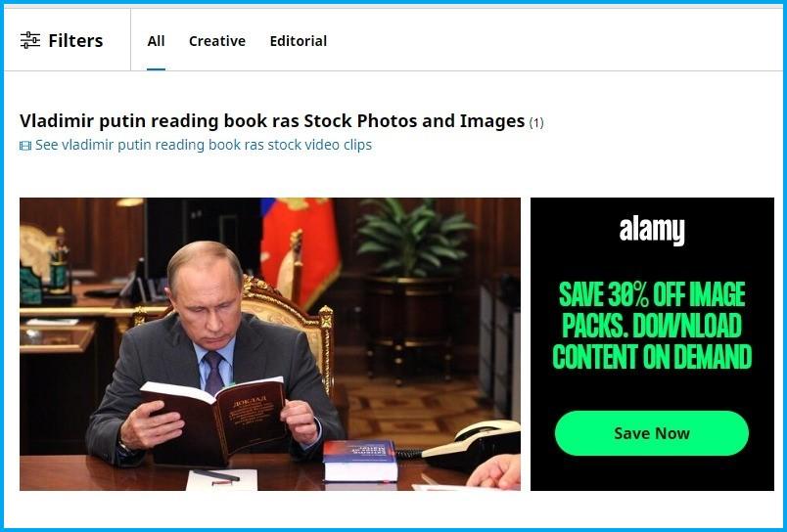Click the Save Now button

point(652,433)
